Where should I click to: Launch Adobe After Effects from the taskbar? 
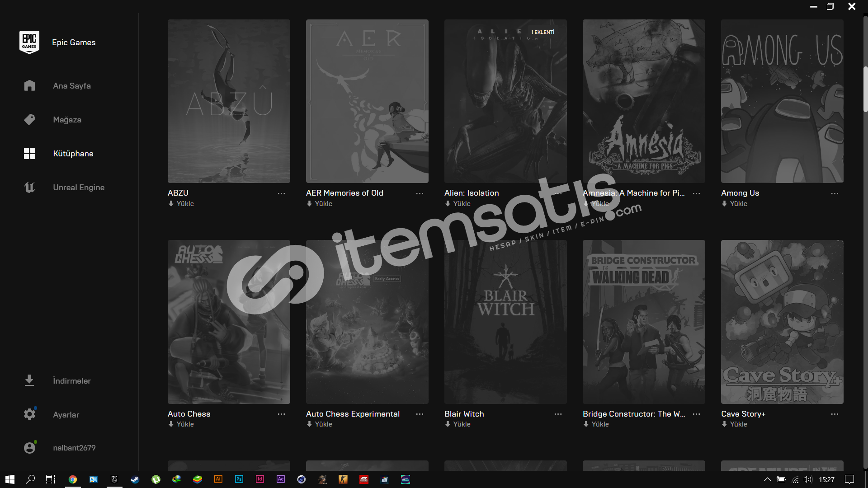(281, 479)
